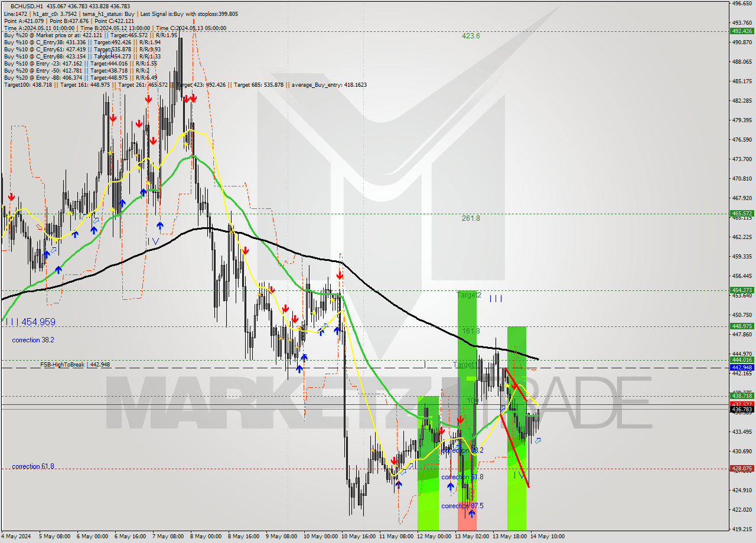Click the 430.690 axis tick value
This screenshot has width=756, height=543.
coord(742,452)
